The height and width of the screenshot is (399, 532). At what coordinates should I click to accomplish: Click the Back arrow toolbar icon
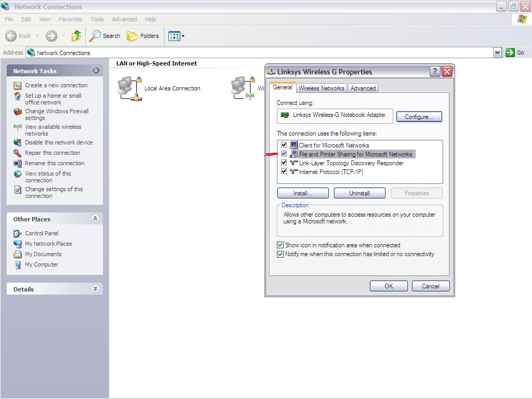[x=11, y=36]
